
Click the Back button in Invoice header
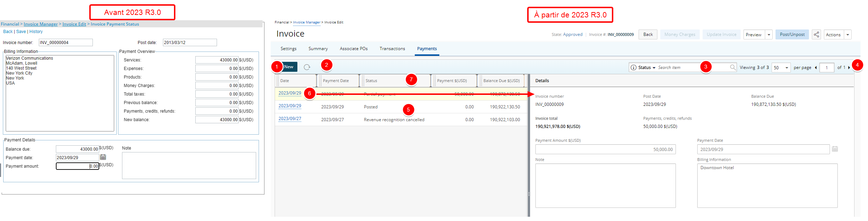tap(648, 34)
